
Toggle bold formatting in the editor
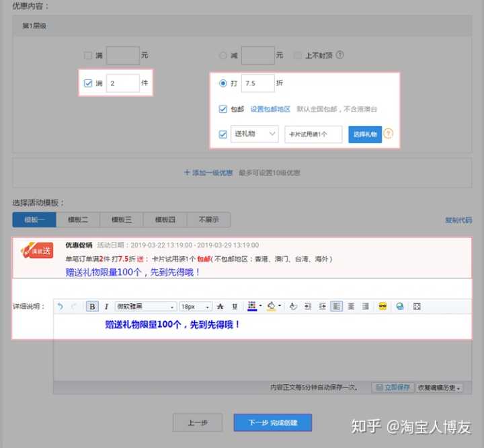[x=92, y=307]
